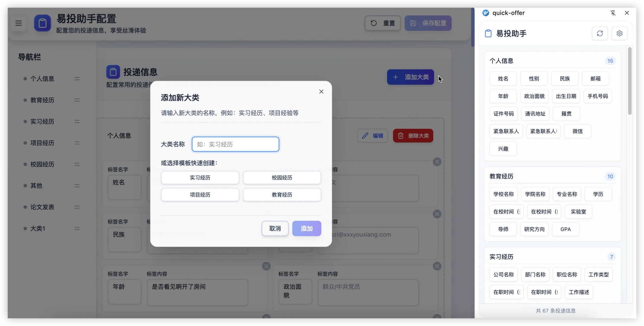Click the 易投助手配置 clipboard logo
Screen dimensions: 644x326
[42, 23]
